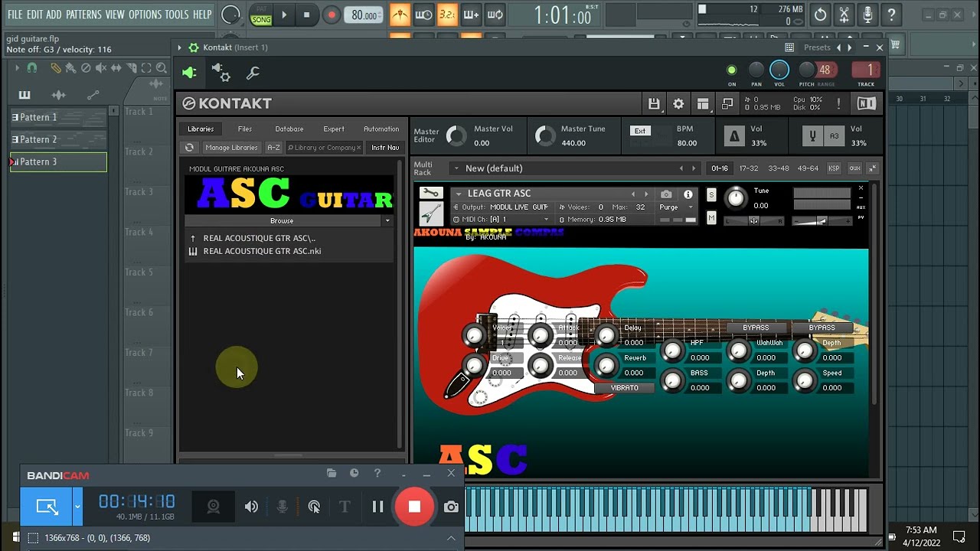Click the Manage Libraries button
The width and height of the screenshot is (980, 551).
(231, 147)
